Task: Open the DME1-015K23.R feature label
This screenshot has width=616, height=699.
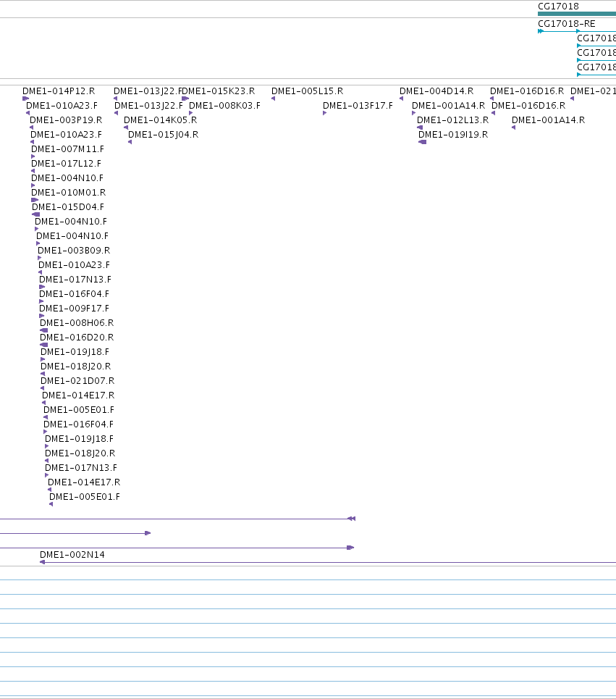Action: (219, 91)
